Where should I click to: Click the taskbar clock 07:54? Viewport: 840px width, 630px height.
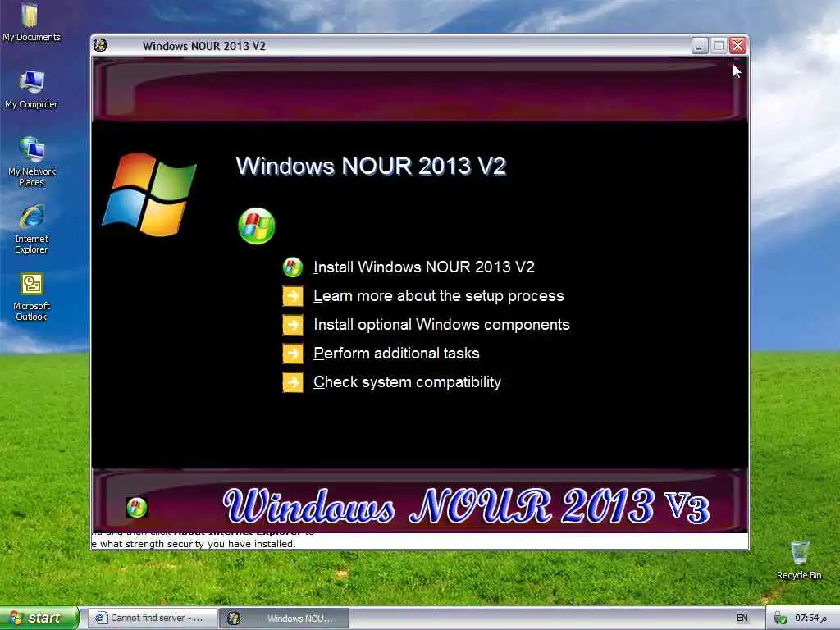pyautogui.click(x=810, y=619)
